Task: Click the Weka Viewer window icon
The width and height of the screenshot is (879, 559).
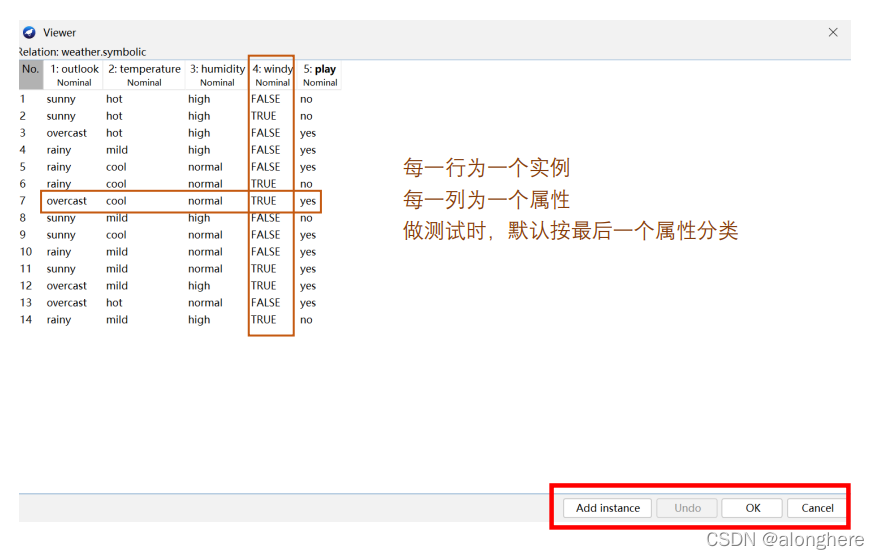Action: click(29, 33)
